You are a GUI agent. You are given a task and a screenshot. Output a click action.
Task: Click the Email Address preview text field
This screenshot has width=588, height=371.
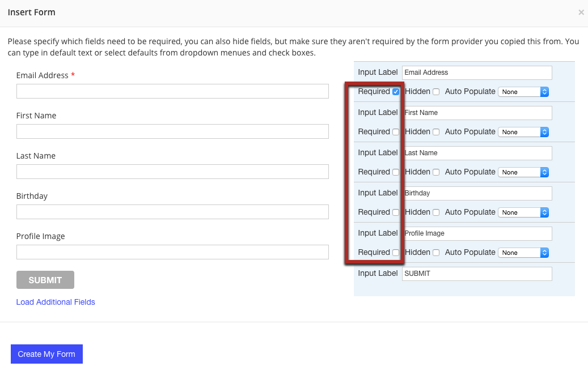(172, 91)
